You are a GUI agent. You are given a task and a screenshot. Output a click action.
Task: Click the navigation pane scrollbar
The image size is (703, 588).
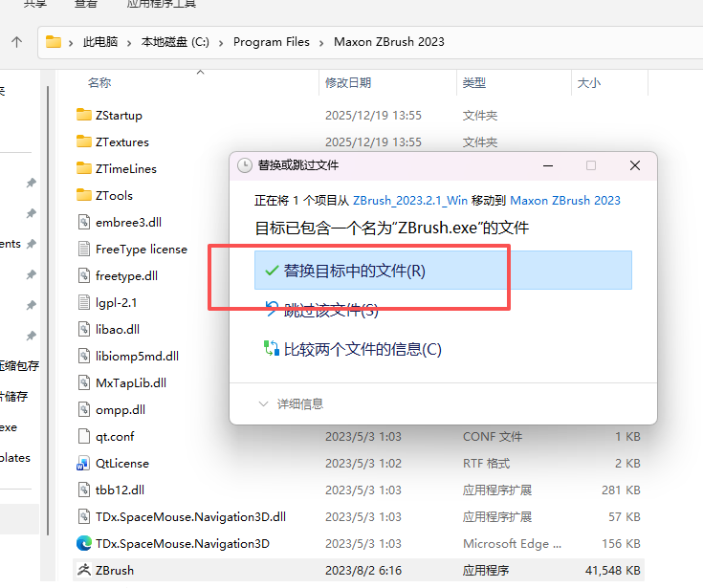click(x=48, y=310)
